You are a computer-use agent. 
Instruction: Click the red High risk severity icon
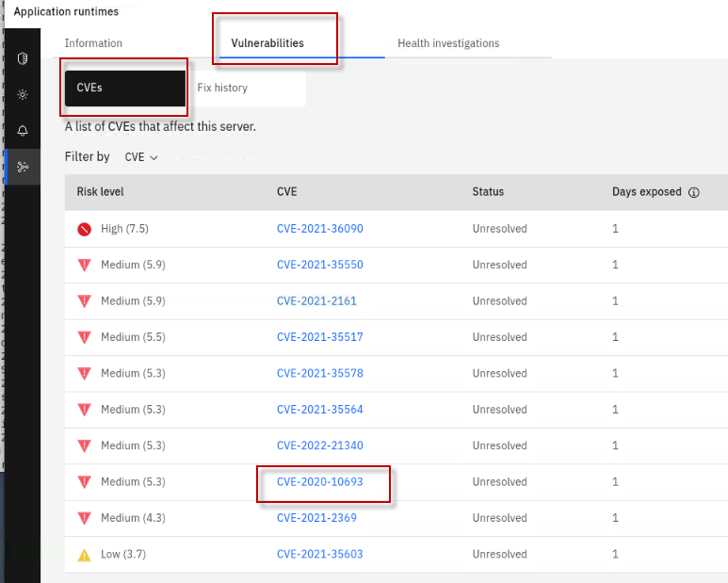point(86,229)
